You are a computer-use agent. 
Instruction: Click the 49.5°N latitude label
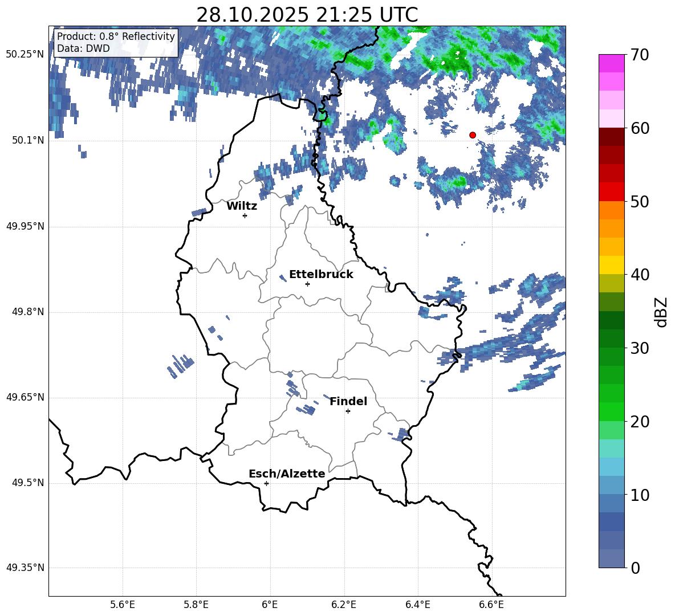(28, 483)
